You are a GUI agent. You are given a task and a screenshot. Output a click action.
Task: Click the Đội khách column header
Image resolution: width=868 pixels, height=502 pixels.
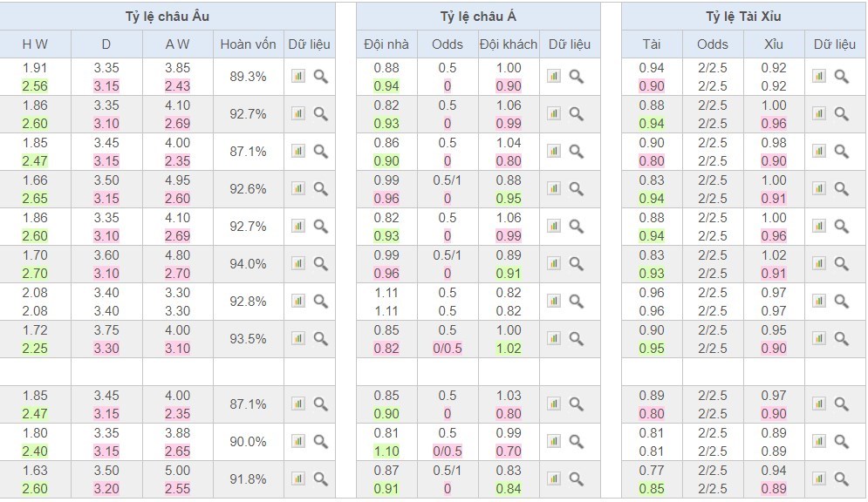[509, 44]
